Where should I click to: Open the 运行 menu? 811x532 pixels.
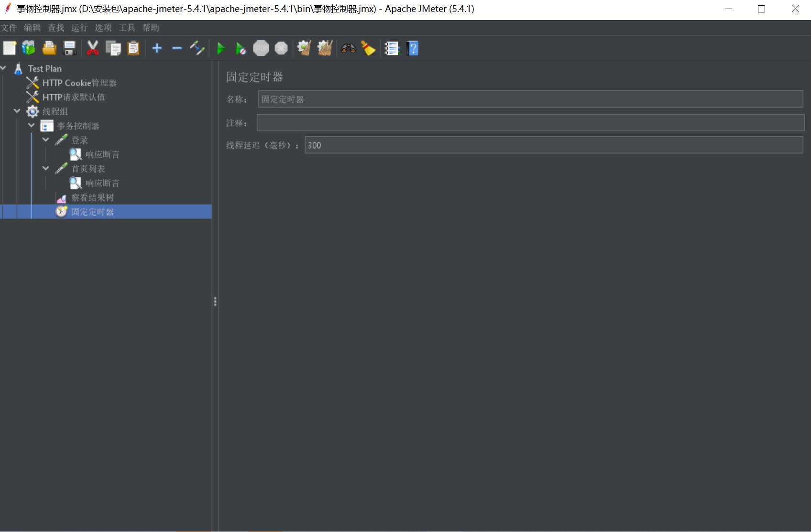click(79, 28)
